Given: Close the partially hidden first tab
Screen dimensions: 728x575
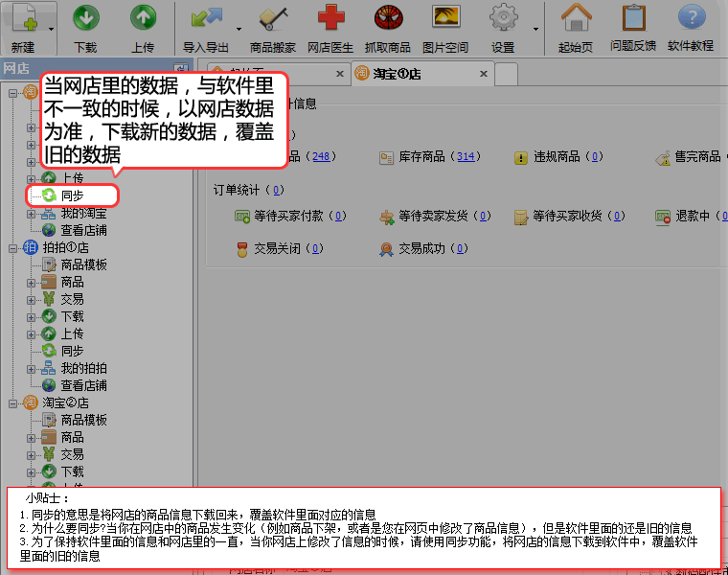Looking at the screenshot, I should tap(340, 74).
